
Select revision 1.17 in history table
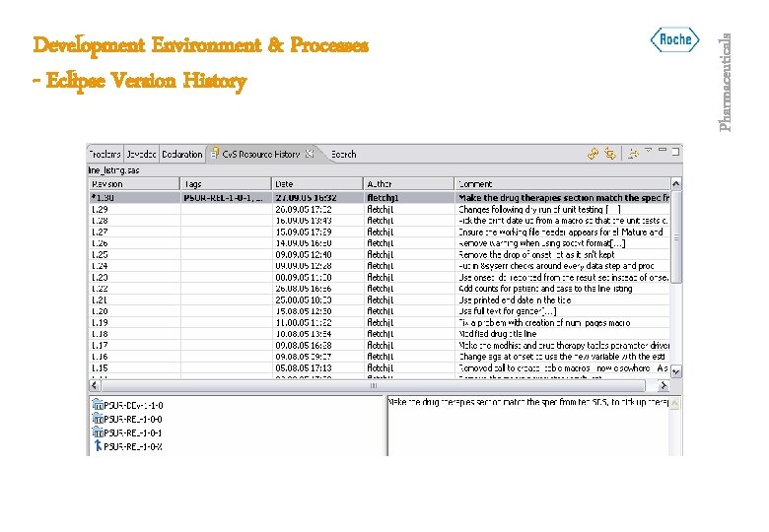tap(380, 345)
